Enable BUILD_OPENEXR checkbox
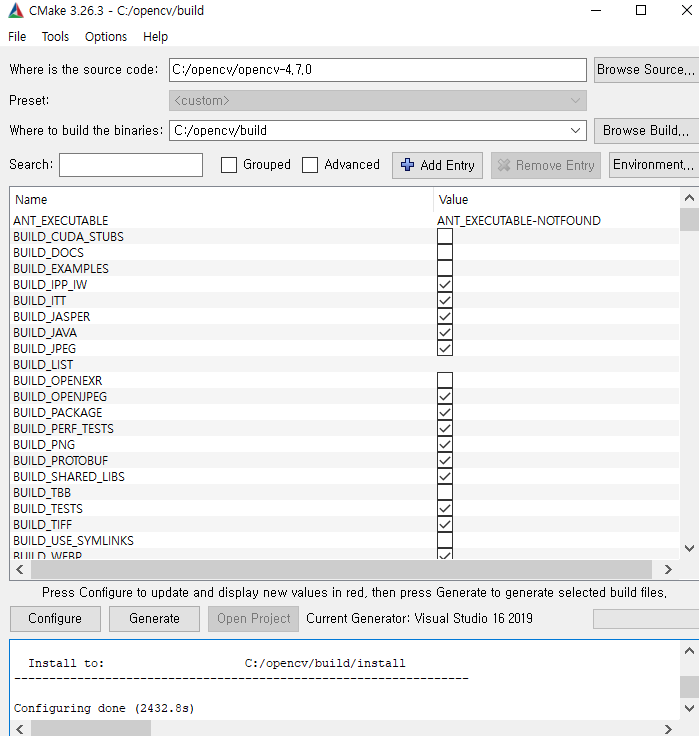Screen dimensions: 699x736 tap(445, 380)
